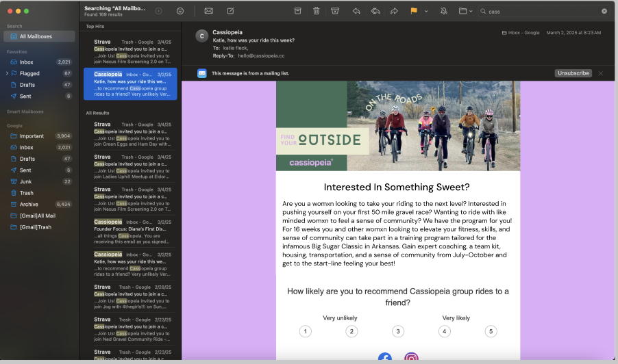Click the Move to mailbox folder icon
This screenshot has height=364, width=618.
[x=462, y=11]
